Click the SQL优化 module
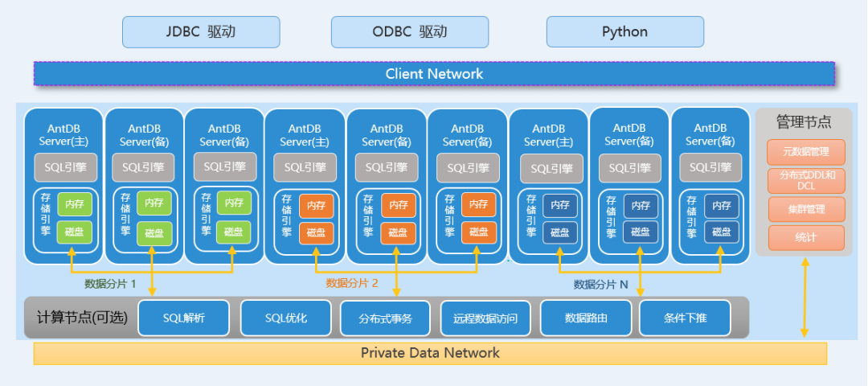The height and width of the screenshot is (386, 868). click(x=285, y=318)
